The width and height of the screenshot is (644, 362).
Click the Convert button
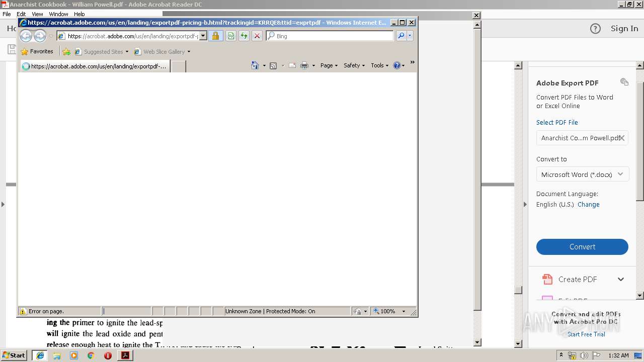point(582,247)
